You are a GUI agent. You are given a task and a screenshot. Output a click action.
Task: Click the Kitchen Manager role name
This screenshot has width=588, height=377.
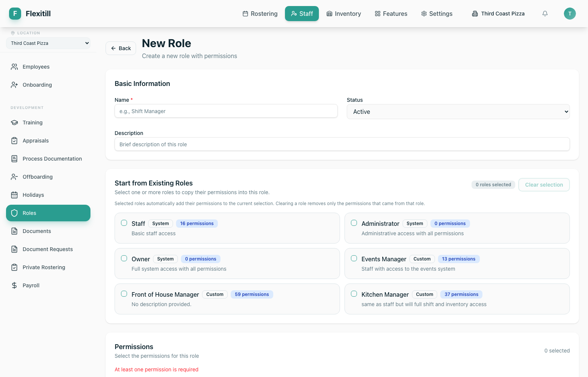[x=385, y=294]
